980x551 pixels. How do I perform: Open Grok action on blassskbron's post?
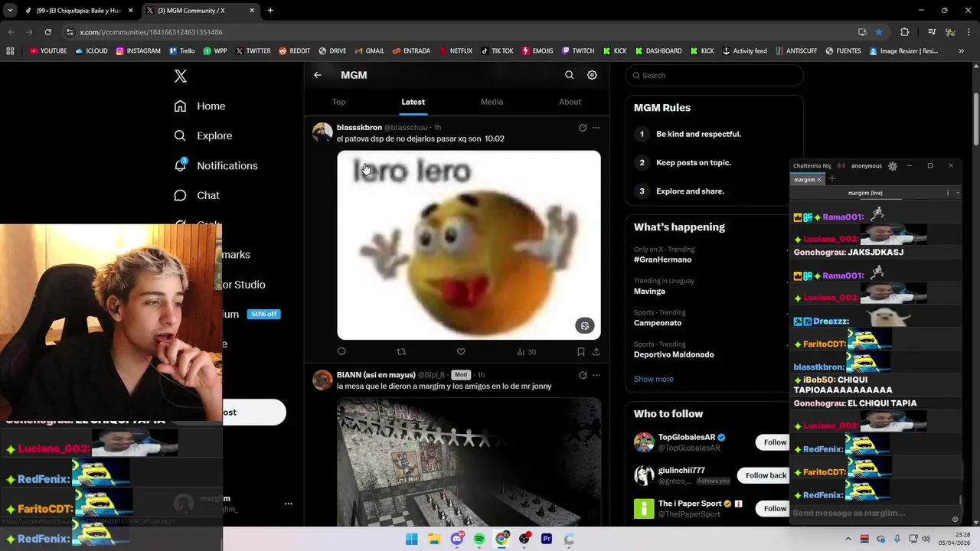click(583, 128)
